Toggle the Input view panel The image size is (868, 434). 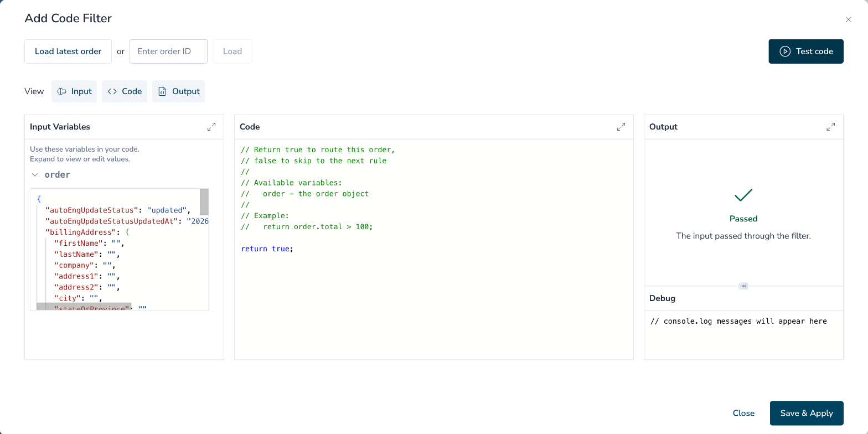pyautogui.click(x=74, y=91)
